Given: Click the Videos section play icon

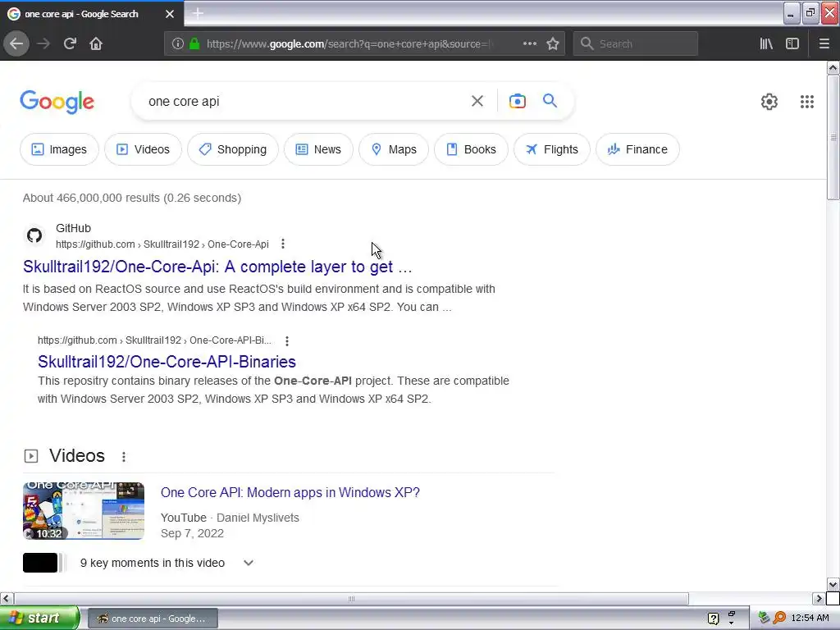Looking at the screenshot, I should click(31, 456).
